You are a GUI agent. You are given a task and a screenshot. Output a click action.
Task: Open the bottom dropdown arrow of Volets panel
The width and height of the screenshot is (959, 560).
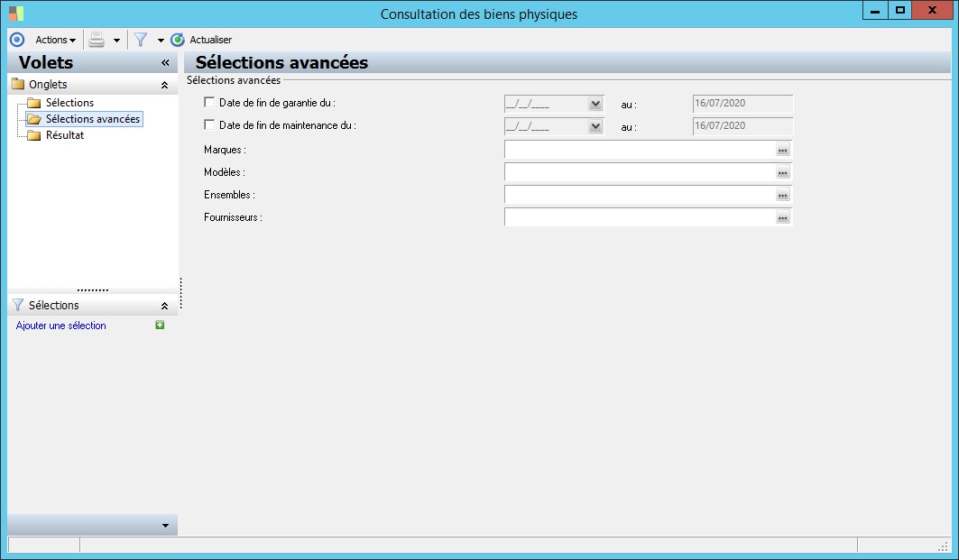165,525
